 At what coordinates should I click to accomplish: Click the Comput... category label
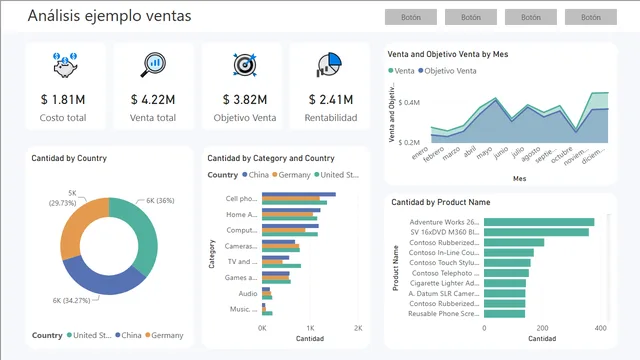tap(242, 230)
